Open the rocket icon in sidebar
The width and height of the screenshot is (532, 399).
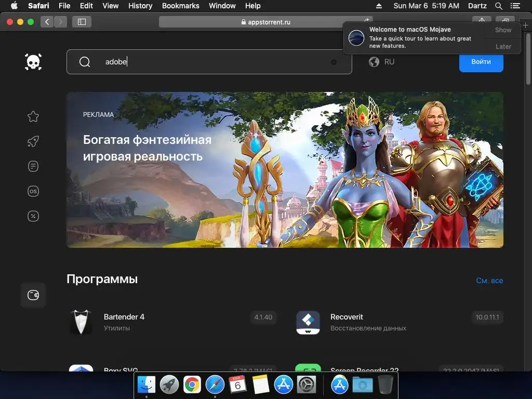(33, 141)
